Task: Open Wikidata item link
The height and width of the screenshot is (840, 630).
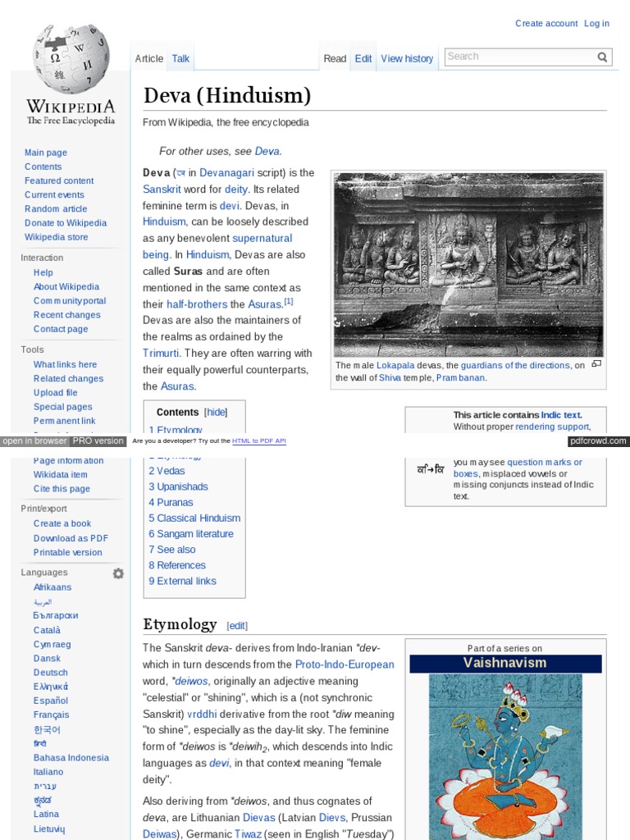Action: pyautogui.click(x=60, y=474)
